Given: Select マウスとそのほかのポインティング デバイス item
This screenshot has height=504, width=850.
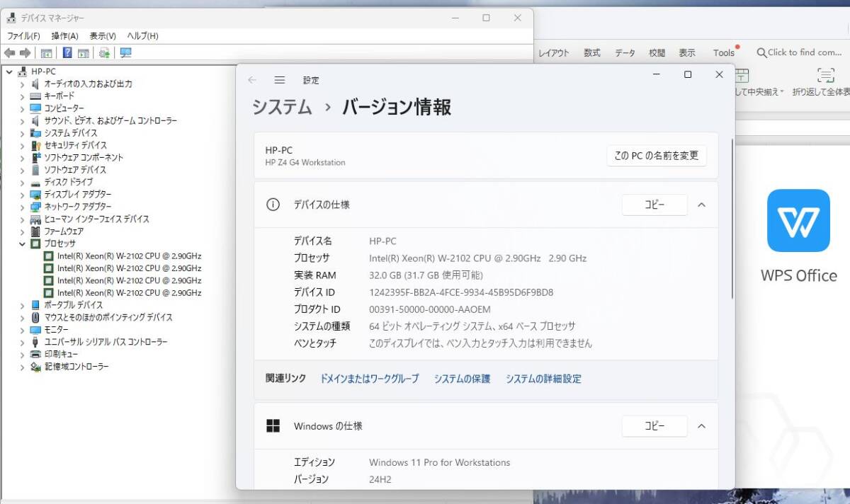Looking at the screenshot, I should click(x=108, y=317).
